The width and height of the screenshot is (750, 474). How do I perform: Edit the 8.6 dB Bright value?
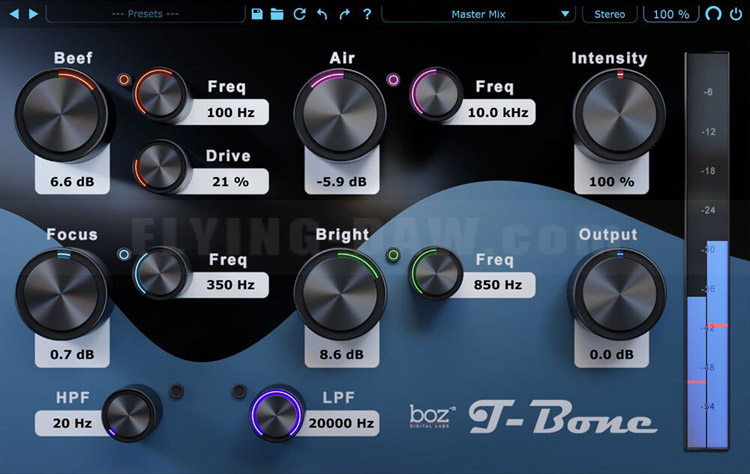342,354
